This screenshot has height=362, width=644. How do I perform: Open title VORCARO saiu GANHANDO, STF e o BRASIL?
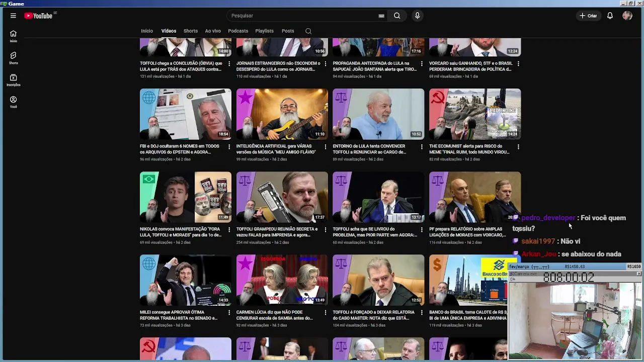point(471,66)
